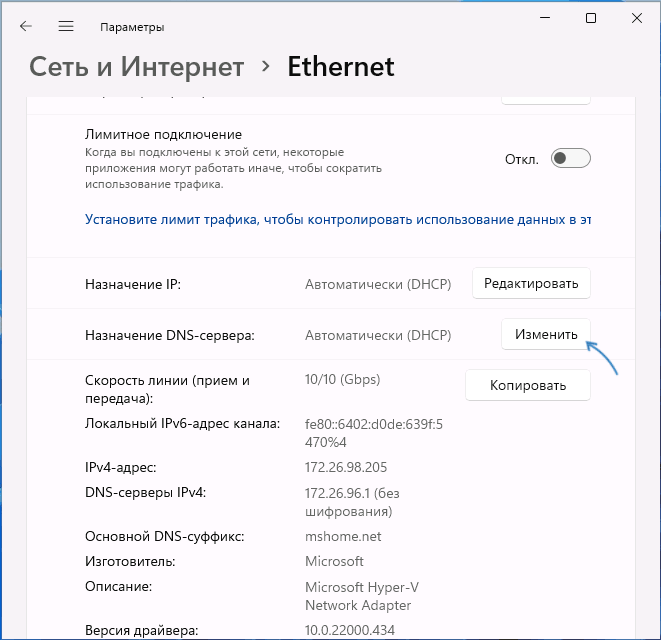Select the Назначение IP label
This screenshot has height=640, width=661.
[x=133, y=284]
